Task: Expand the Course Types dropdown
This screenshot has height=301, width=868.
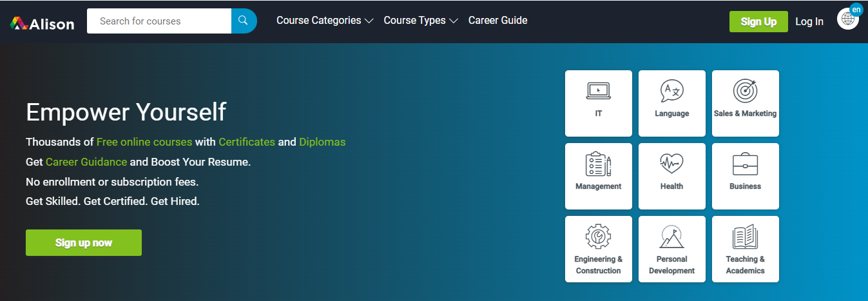Action: coord(420,21)
